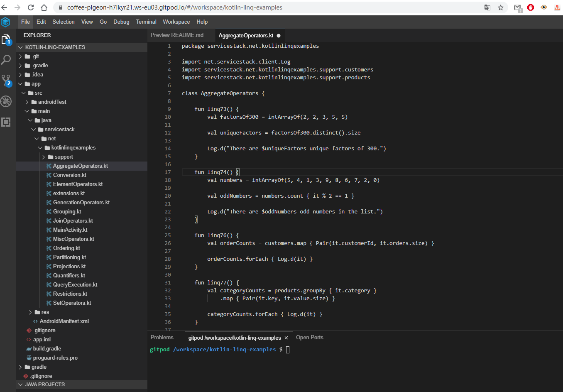Click the XML icon beside AndroidManifest.xml
The image size is (563, 392).
(36, 321)
